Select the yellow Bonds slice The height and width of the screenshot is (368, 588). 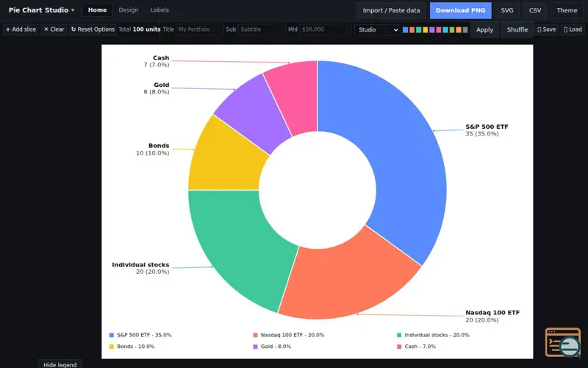[227, 161]
